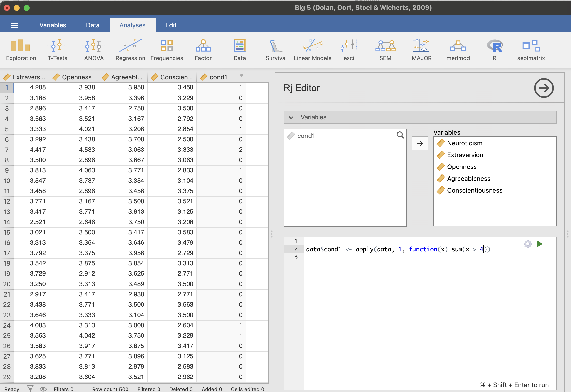Click the circled arrow to hide Rj Editor options

pos(544,88)
